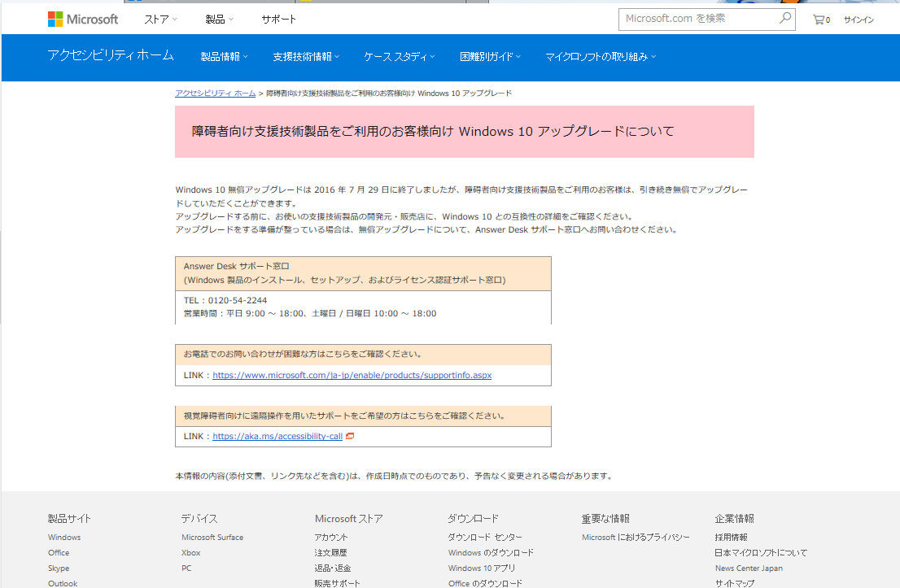Screen dimensions: 900x588
Task: Click TEL：0120-54-2244 text
Action: [x=225, y=300]
